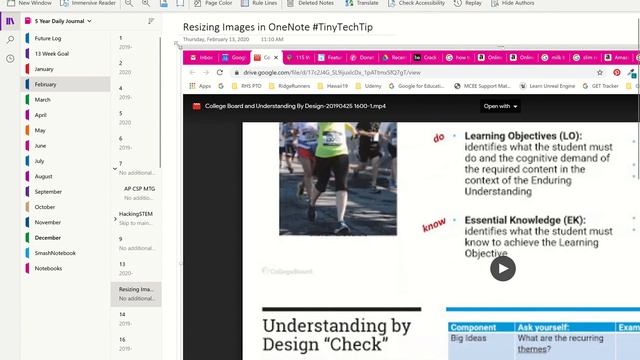Open the April section
Viewport: 640px width, 360px height.
pyautogui.click(x=65, y=115)
